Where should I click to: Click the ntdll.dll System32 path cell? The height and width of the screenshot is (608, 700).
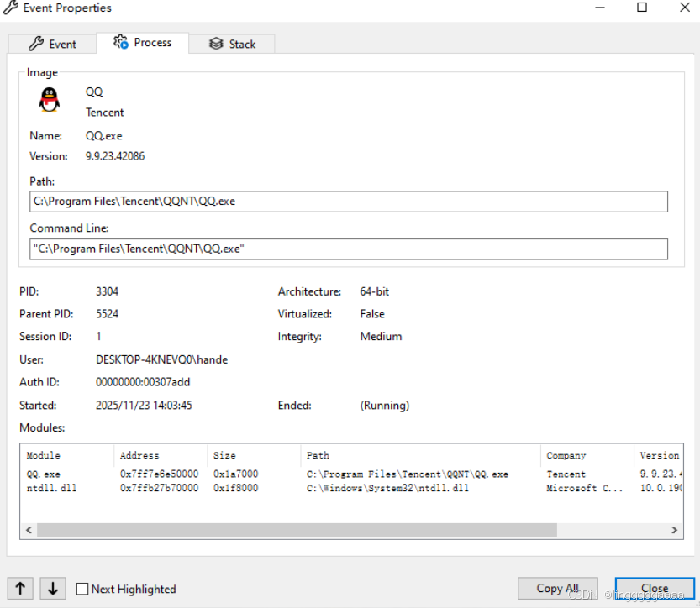[387, 488]
